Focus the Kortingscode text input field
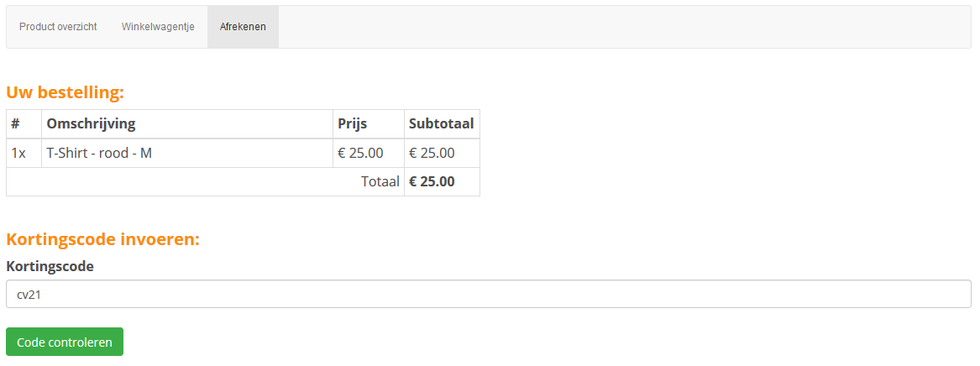 coord(488,294)
